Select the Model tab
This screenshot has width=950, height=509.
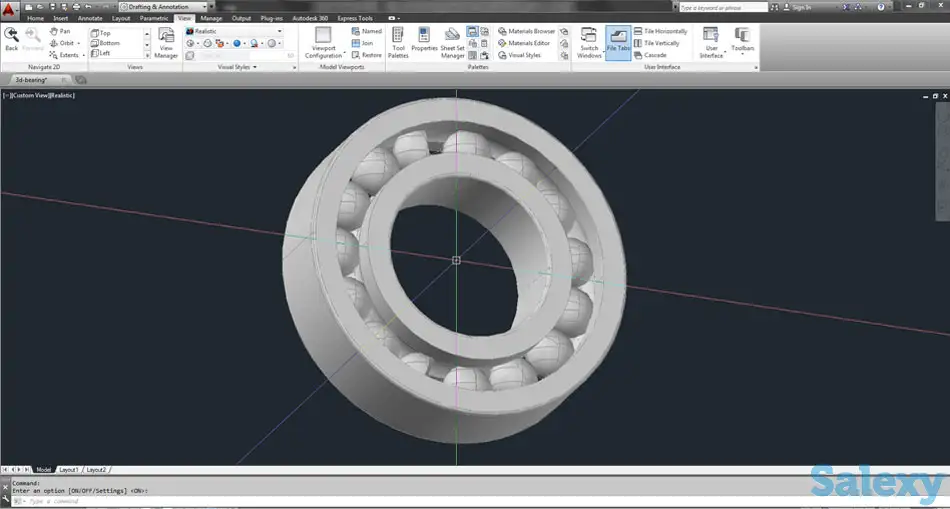[x=43, y=470]
